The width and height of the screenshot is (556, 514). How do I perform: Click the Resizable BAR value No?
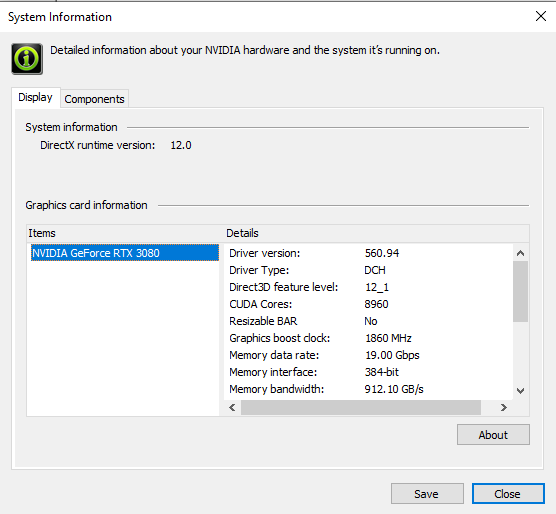tap(371, 321)
